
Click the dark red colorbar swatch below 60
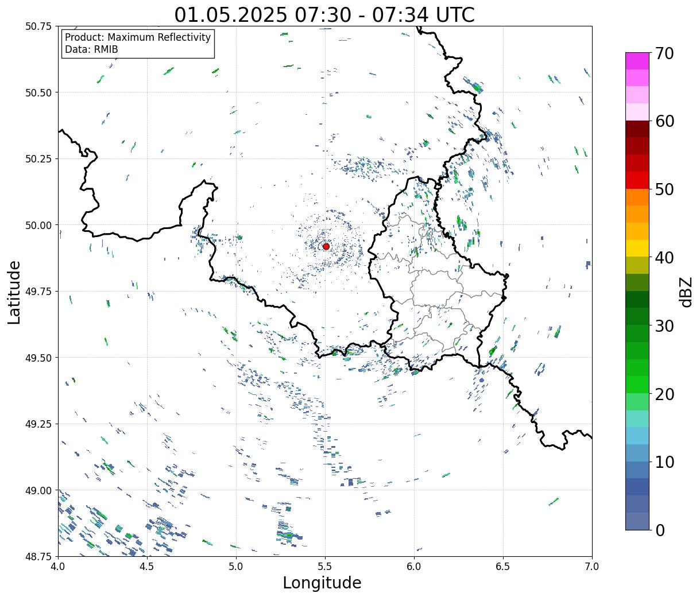click(637, 129)
